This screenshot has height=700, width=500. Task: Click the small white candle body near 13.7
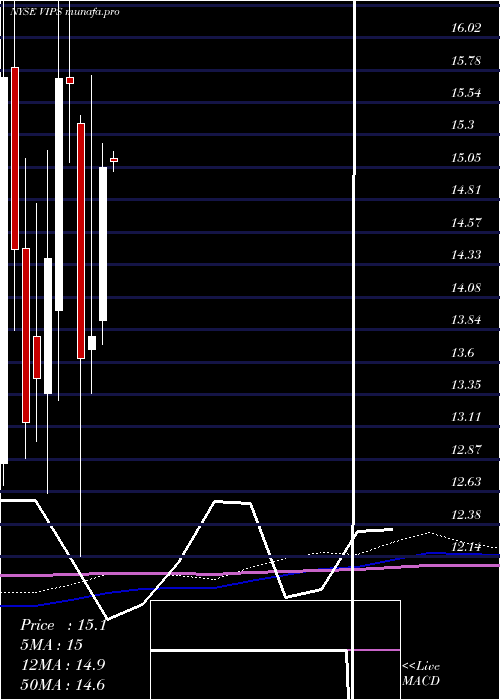point(92,343)
